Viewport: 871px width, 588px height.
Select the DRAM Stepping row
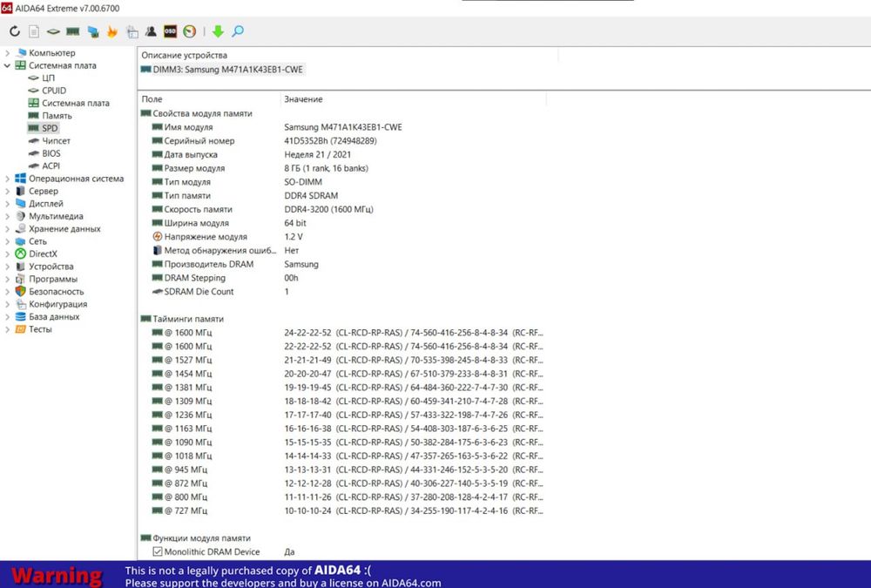(x=341, y=277)
